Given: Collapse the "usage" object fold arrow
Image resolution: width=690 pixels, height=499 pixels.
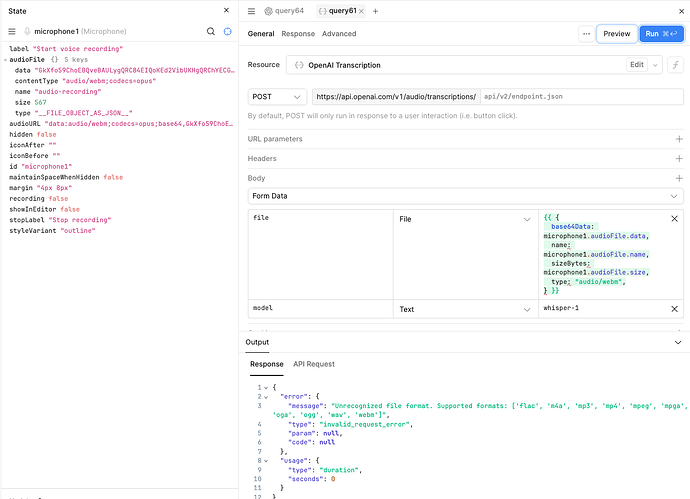Looking at the screenshot, I should [x=266, y=461].
